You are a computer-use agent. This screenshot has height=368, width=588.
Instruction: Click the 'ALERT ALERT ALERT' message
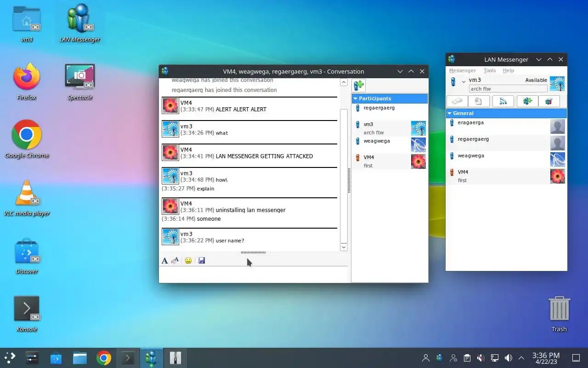(241, 109)
